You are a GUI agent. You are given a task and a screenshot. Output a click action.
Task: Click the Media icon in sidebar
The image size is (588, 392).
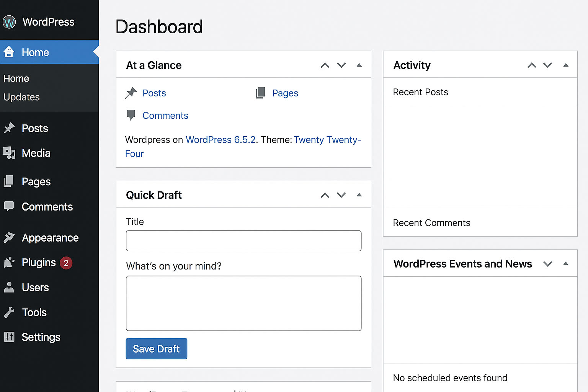click(x=9, y=153)
